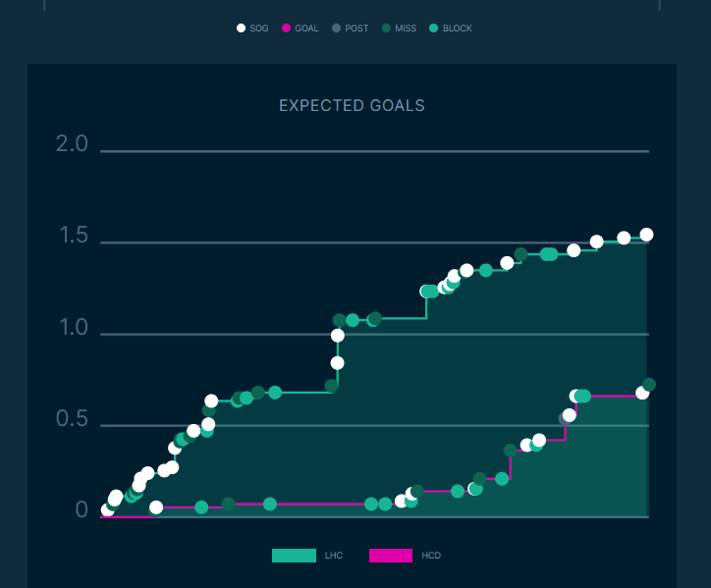Click the EXPECTED GOALS chart title
The width and height of the screenshot is (711, 588).
click(x=352, y=105)
